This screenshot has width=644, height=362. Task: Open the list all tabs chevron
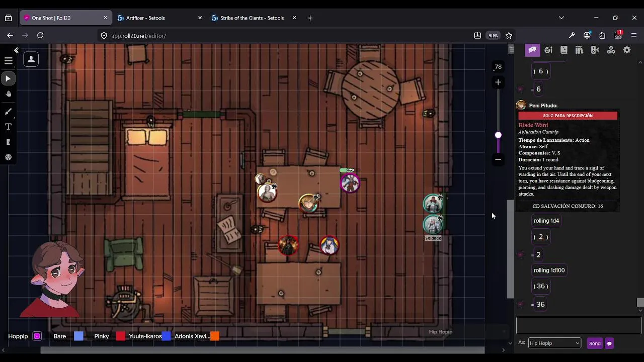(x=561, y=18)
